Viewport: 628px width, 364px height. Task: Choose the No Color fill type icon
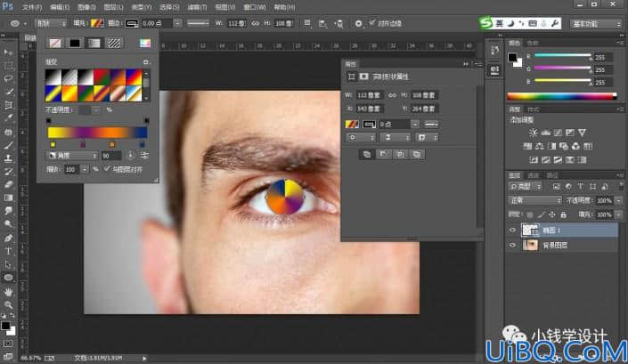coord(55,44)
